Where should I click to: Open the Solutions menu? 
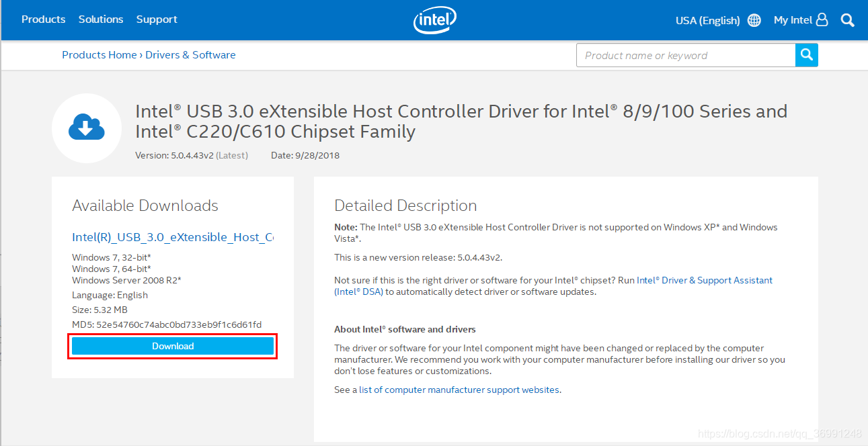[101, 19]
